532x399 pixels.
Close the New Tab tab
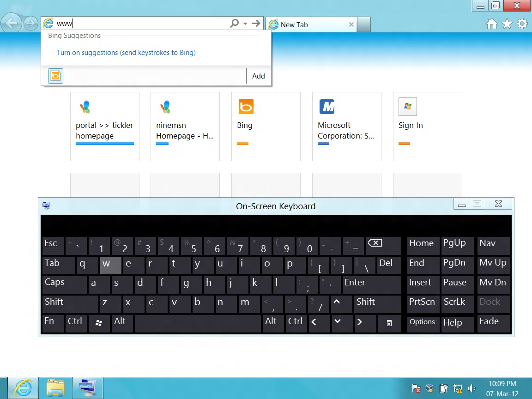pyautogui.click(x=351, y=24)
